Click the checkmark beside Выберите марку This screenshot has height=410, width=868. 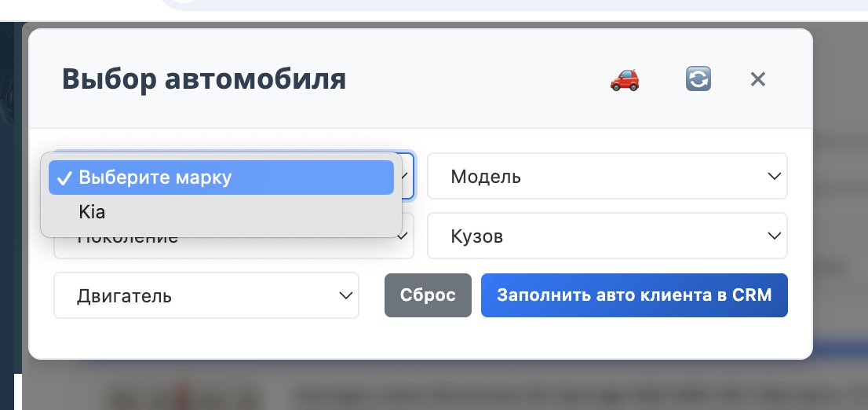click(x=65, y=178)
